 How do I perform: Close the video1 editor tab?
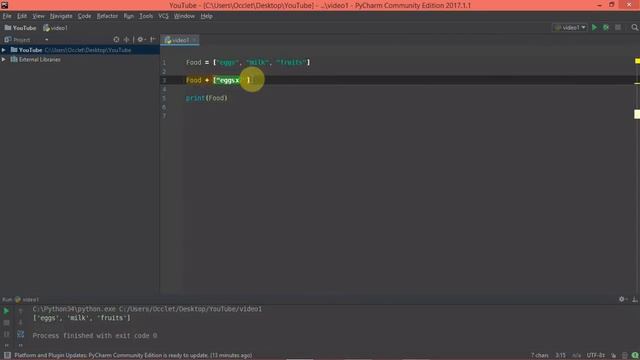(194, 40)
